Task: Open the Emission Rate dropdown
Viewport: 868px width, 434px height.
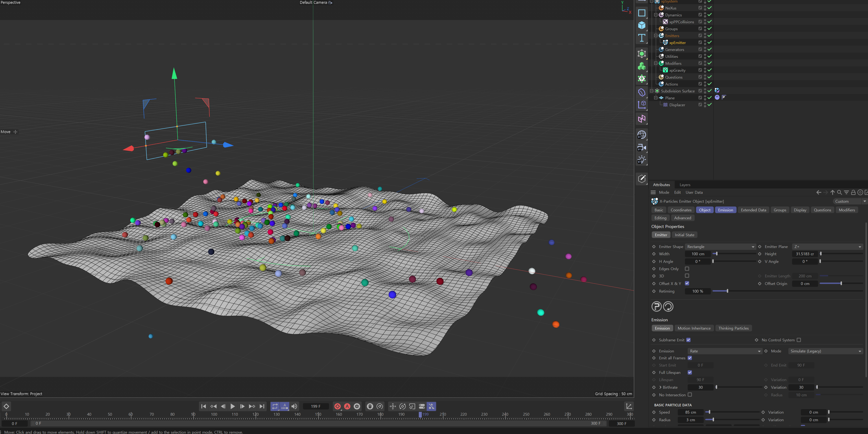Action: click(725, 351)
